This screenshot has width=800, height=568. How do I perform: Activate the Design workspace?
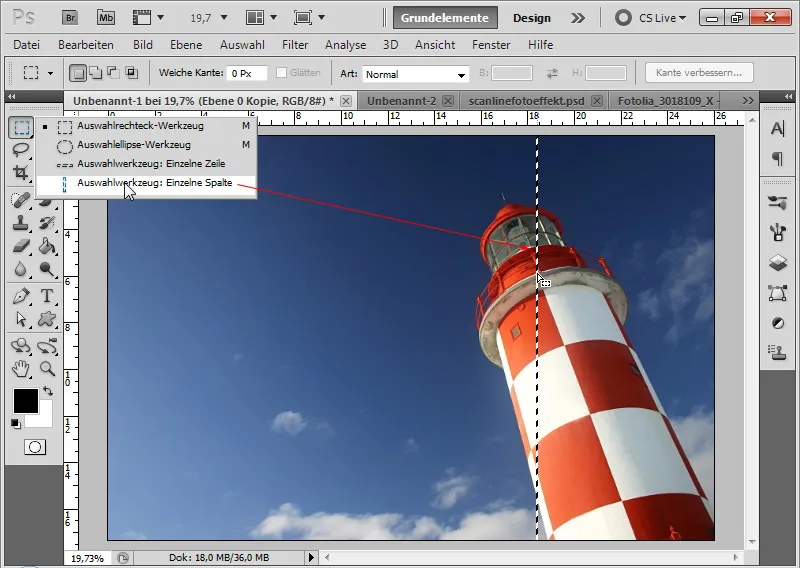click(532, 18)
